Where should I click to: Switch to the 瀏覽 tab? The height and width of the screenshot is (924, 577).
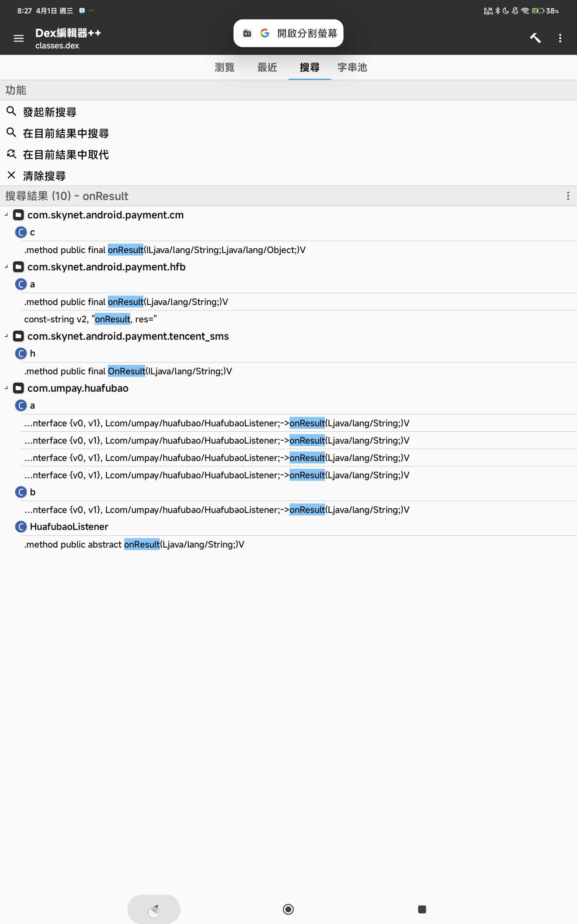point(224,67)
